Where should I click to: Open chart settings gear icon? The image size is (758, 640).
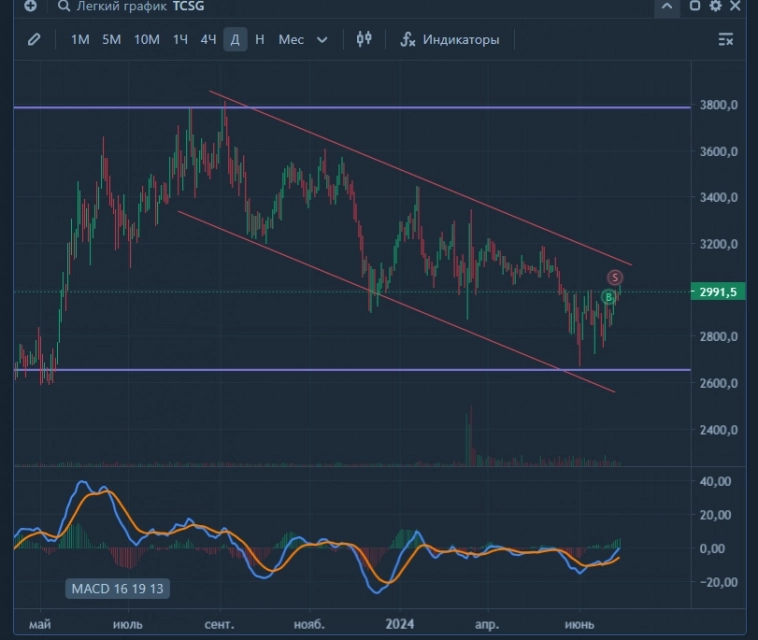(715, 6)
